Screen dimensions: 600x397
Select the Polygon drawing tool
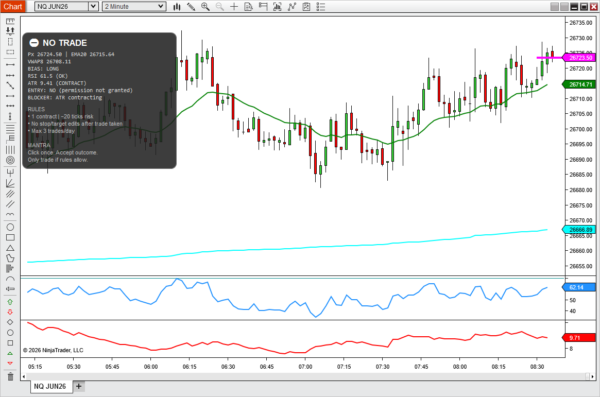coord(10,258)
